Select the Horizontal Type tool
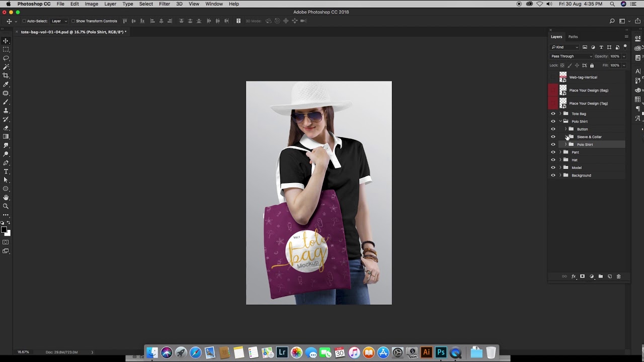 (x=6, y=171)
